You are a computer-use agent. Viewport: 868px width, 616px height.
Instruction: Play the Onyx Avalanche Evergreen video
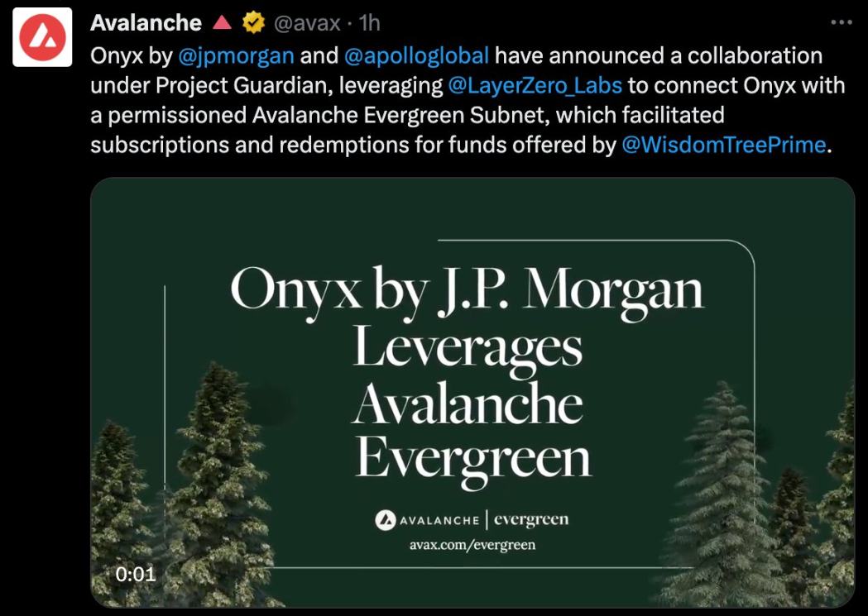(472, 393)
